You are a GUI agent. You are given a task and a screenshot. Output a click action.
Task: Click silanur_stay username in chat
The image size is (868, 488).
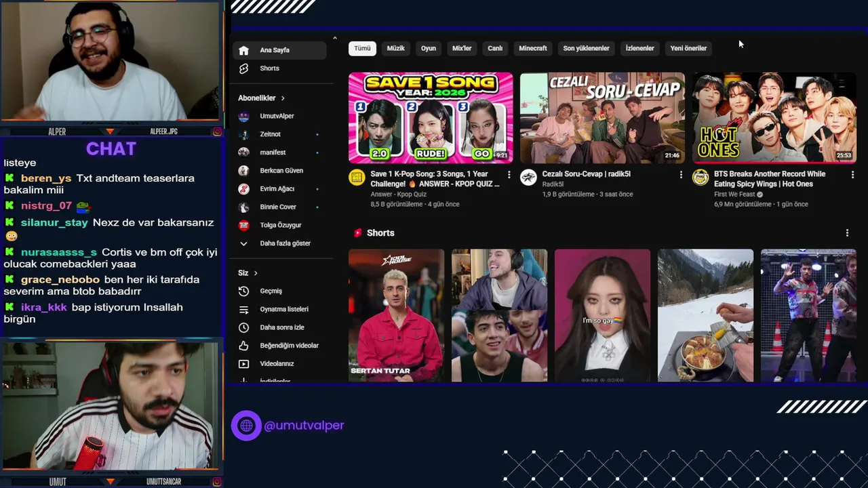54,222
